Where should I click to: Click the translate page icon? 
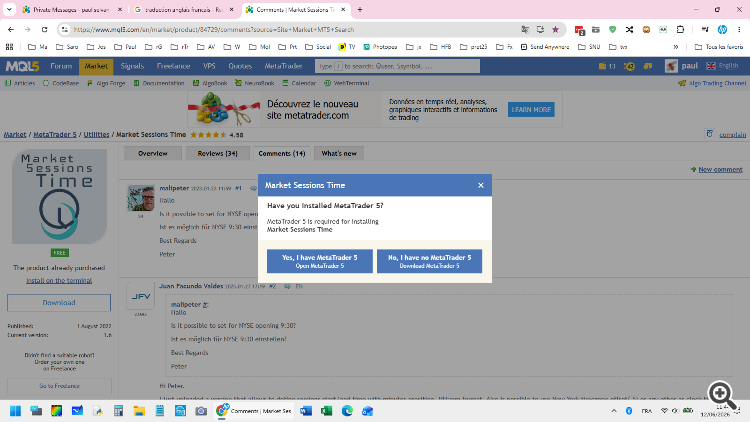point(525,30)
